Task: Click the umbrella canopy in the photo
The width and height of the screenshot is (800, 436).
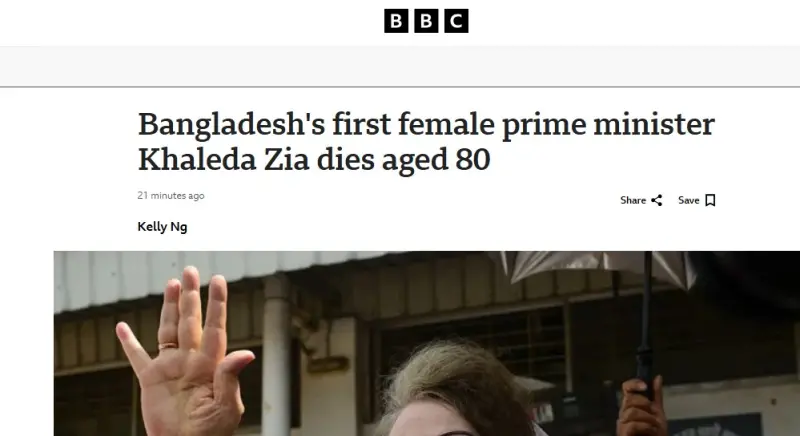Action: (x=600, y=268)
